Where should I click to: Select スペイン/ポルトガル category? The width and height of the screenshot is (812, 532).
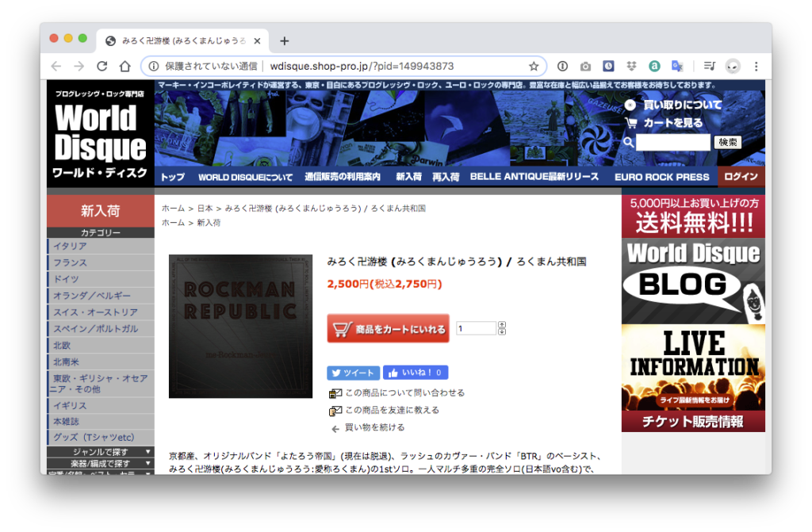click(101, 329)
